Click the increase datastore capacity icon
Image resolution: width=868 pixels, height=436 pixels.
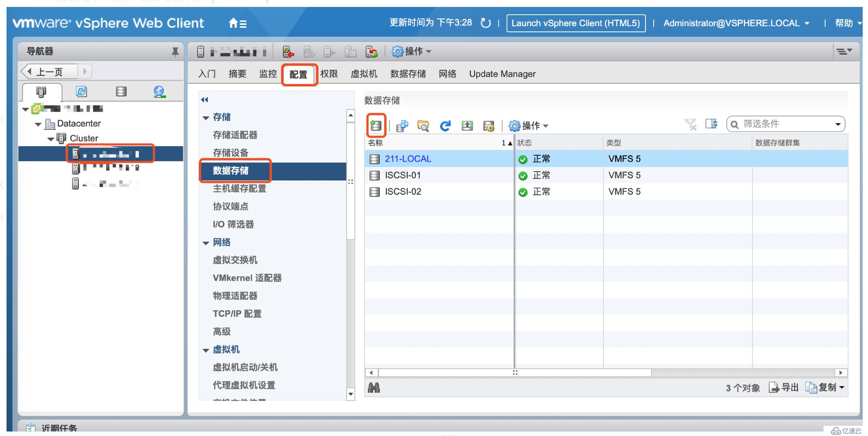tap(467, 125)
